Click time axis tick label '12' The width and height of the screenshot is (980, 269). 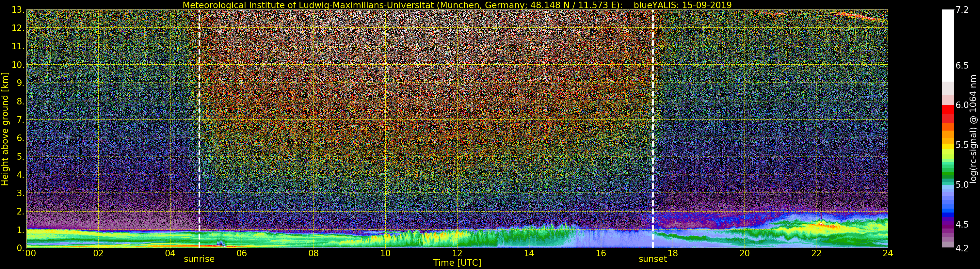(457, 253)
